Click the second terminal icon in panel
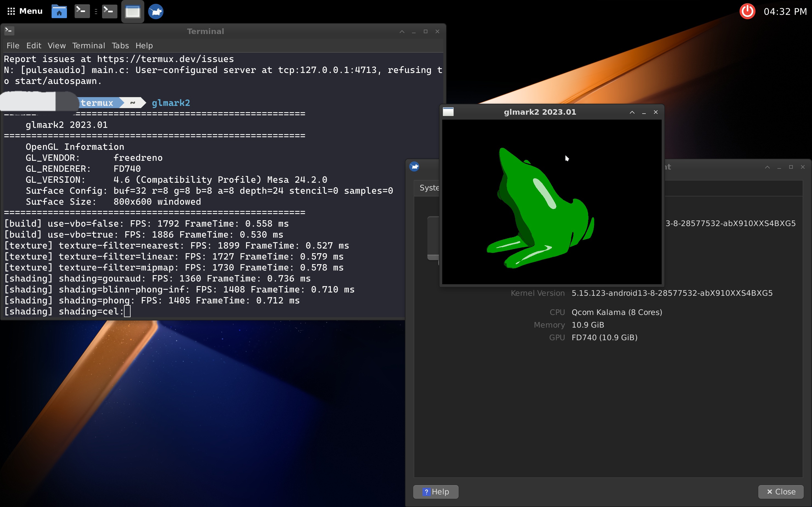Viewport: 812px width, 507px height. click(109, 12)
